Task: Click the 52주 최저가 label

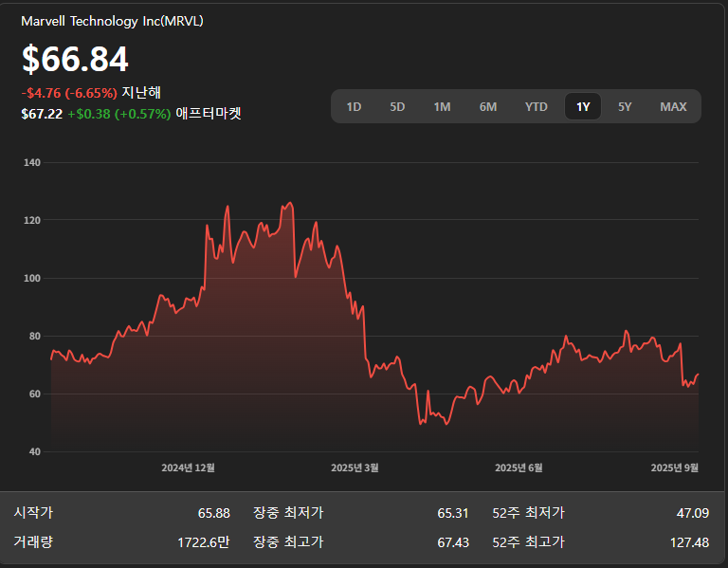Action: coord(529,513)
